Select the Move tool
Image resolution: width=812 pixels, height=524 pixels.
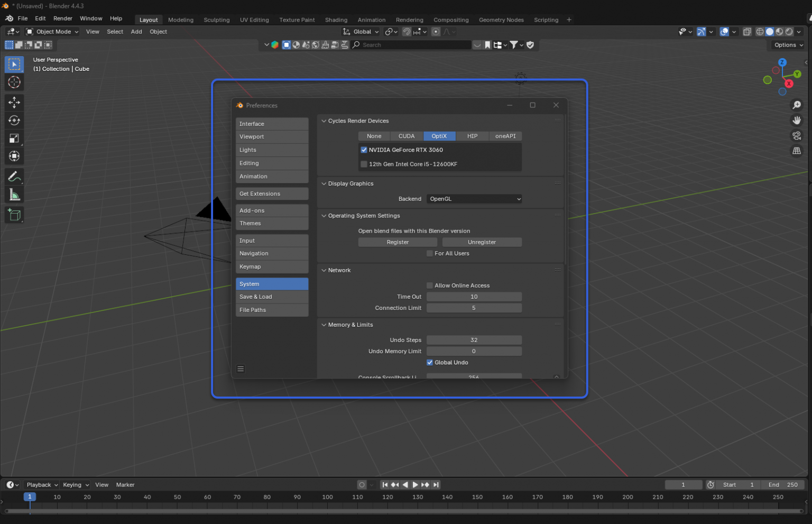coord(14,103)
